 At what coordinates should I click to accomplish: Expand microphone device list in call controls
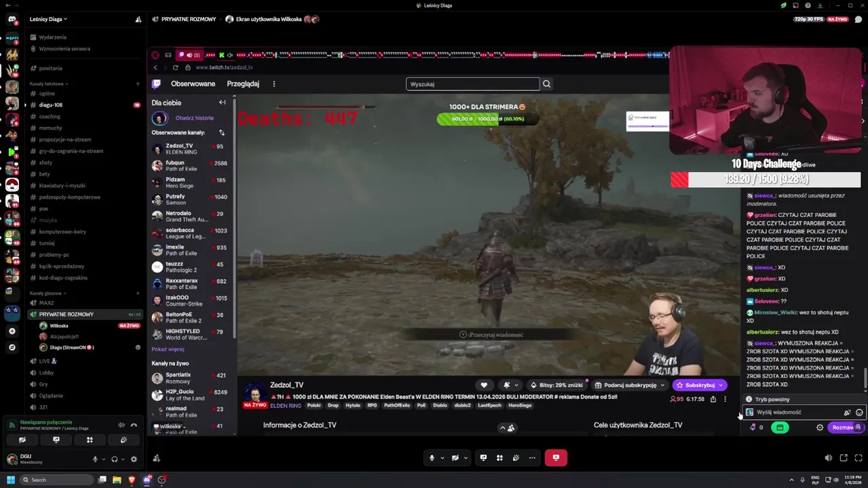coord(442,457)
